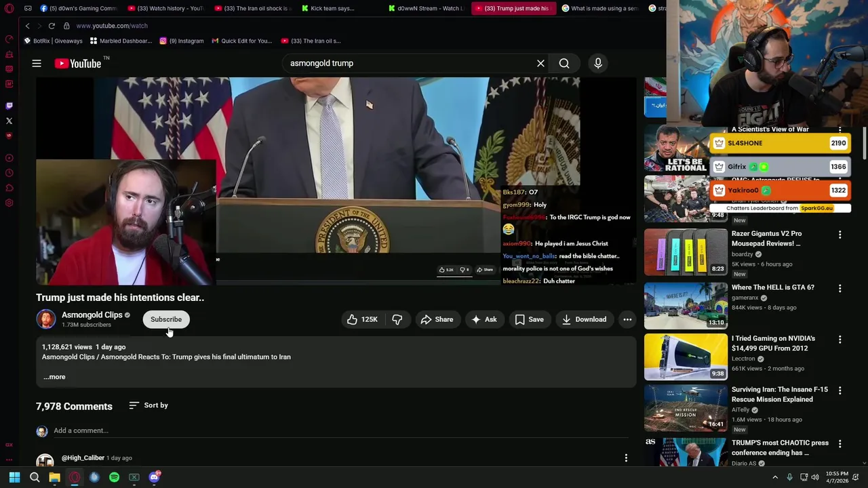Screen dimensions: 868x488
Task: Dislike the video with thumbs down
Action: pyautogui.click(x=397, y=319)
